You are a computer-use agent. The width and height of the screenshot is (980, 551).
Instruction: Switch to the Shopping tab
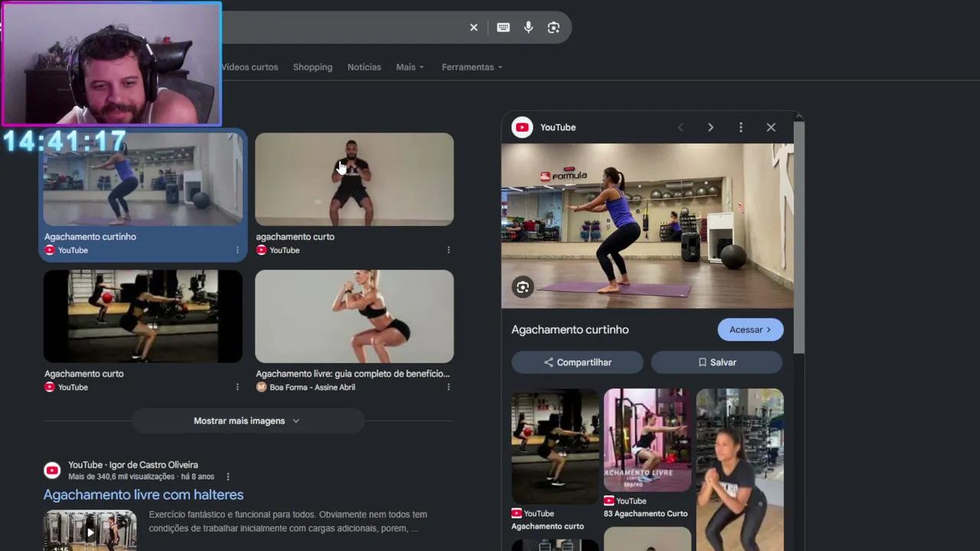tap(312, 67)
